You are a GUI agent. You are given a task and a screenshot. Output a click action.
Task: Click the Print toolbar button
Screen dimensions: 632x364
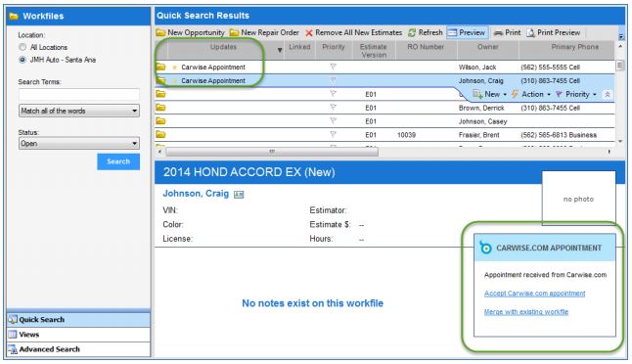click(507, 32)
